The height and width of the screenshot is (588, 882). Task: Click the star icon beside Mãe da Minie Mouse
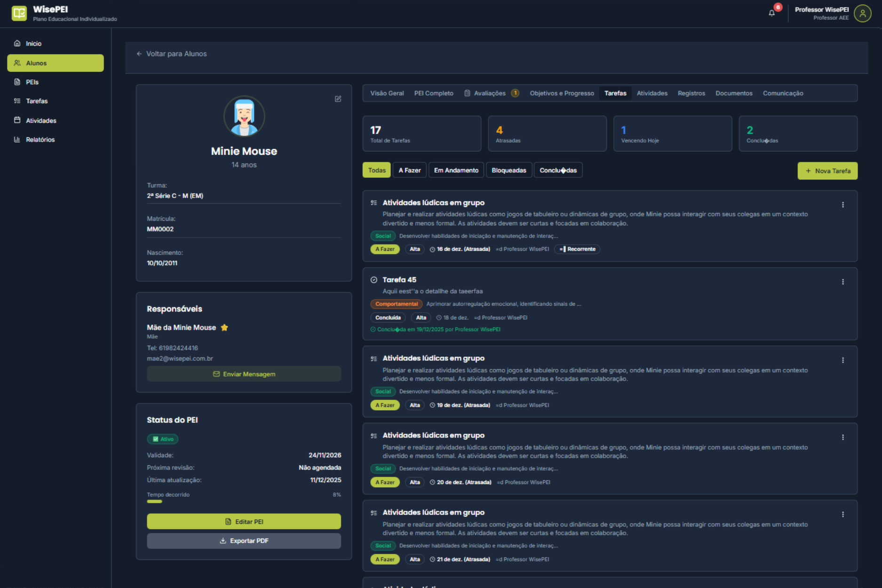(224, 327)
